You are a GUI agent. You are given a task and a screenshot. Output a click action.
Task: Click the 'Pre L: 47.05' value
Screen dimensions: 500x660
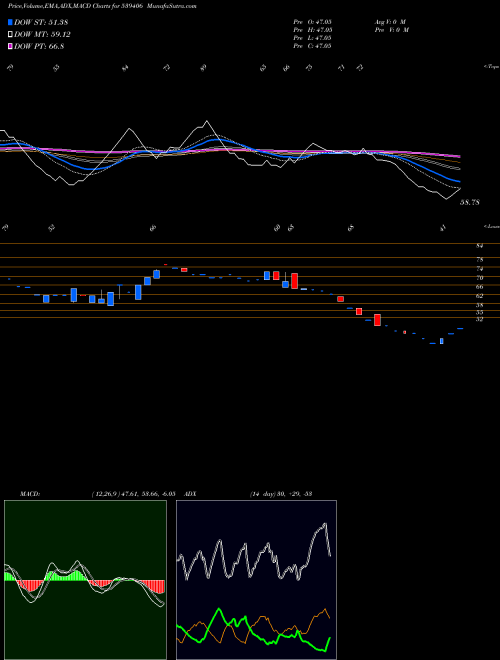[x=313, y=38]
